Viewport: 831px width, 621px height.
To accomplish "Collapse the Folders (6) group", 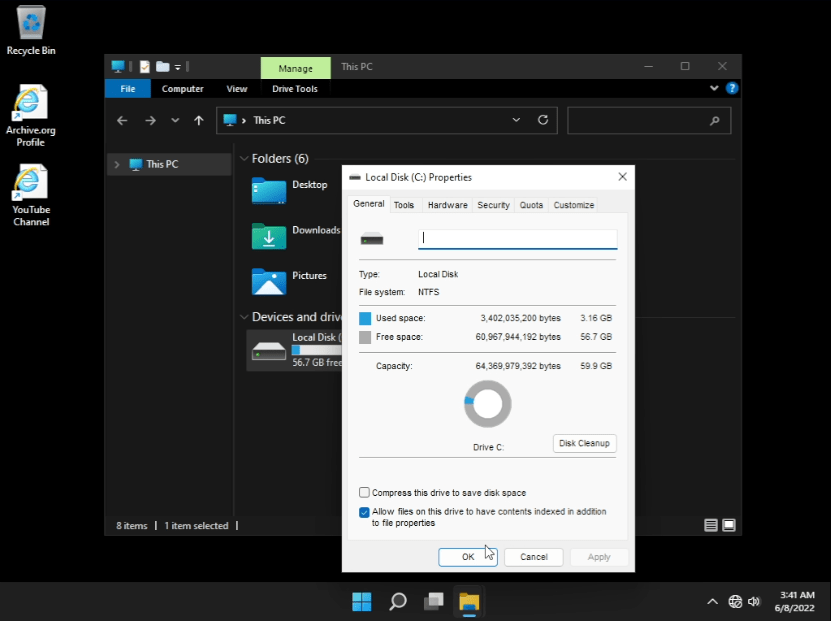I will pos(244,158).
